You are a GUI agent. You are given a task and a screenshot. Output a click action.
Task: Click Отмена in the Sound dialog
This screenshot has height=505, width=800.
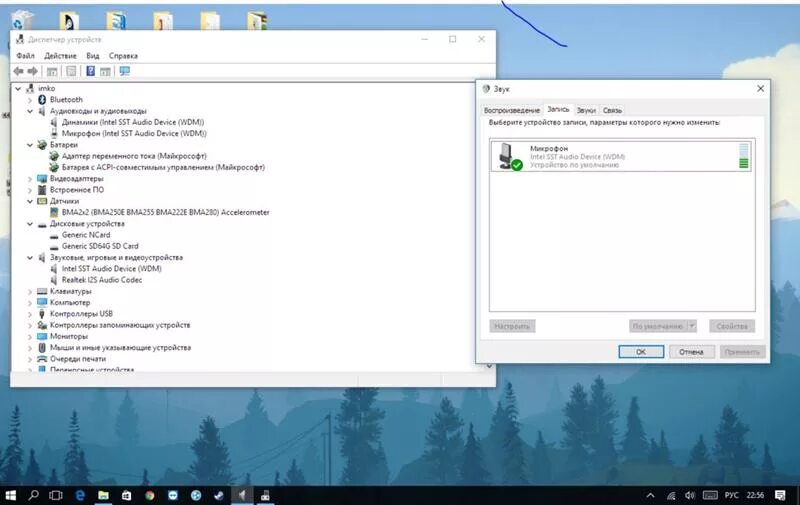(x=691, y=352)
